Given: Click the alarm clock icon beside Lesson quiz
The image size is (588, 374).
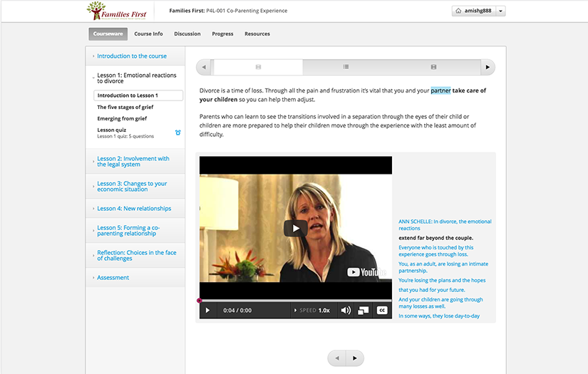Looking at the screenshot, I should pos(177,133).
